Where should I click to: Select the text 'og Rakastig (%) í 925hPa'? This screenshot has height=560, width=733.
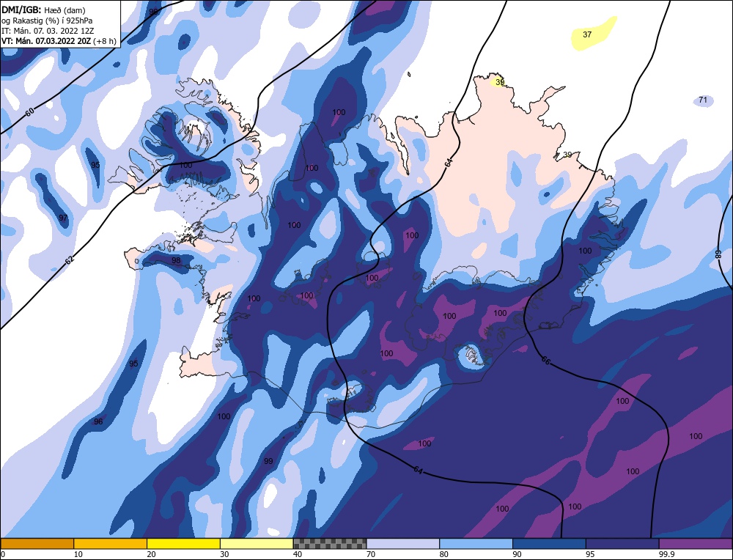(x=47, y=21)
